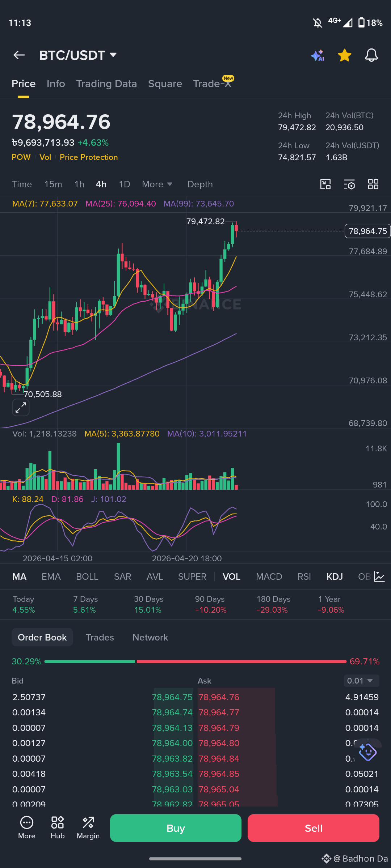The image size is (391, 868).
Task: Select bid price 78,964.13
Action: (x=172, y=728)
